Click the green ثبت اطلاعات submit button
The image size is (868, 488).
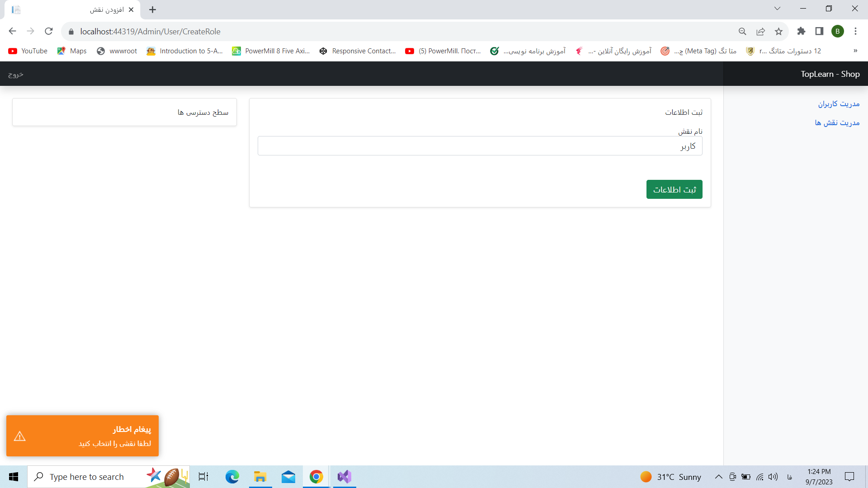point(674,189)
